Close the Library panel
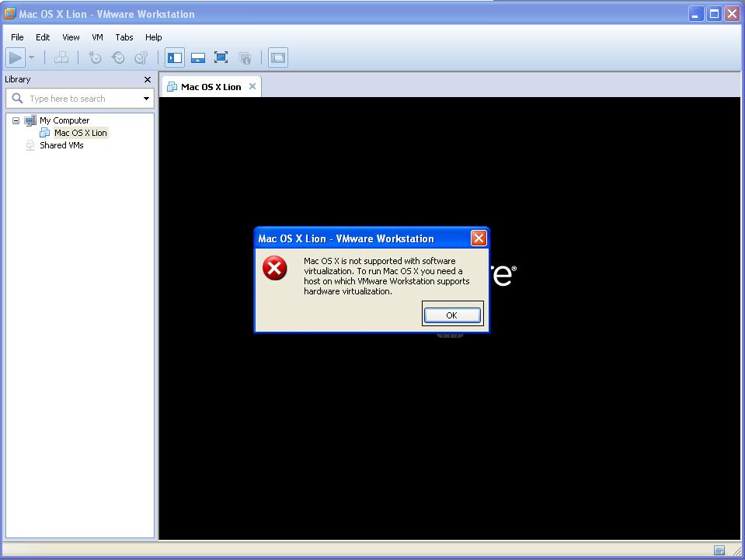745x560 pixels. click(148, 80)
